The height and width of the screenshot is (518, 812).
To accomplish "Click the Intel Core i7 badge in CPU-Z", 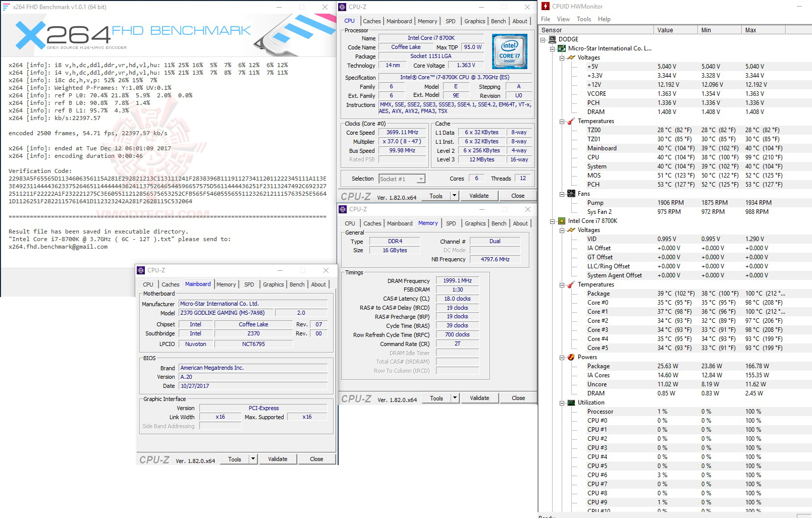I will coord(509,51).
